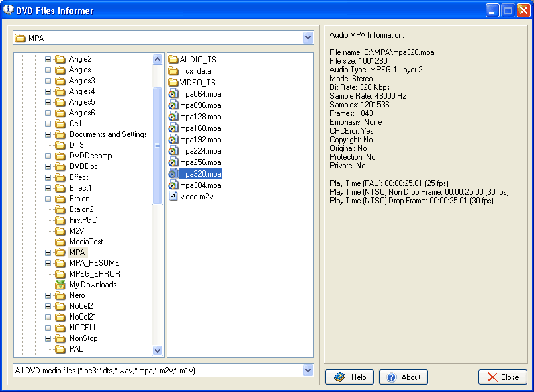Click the mux_data folder icon
Viewport: 534px width, 392px height.
click(x=173, y=71)
